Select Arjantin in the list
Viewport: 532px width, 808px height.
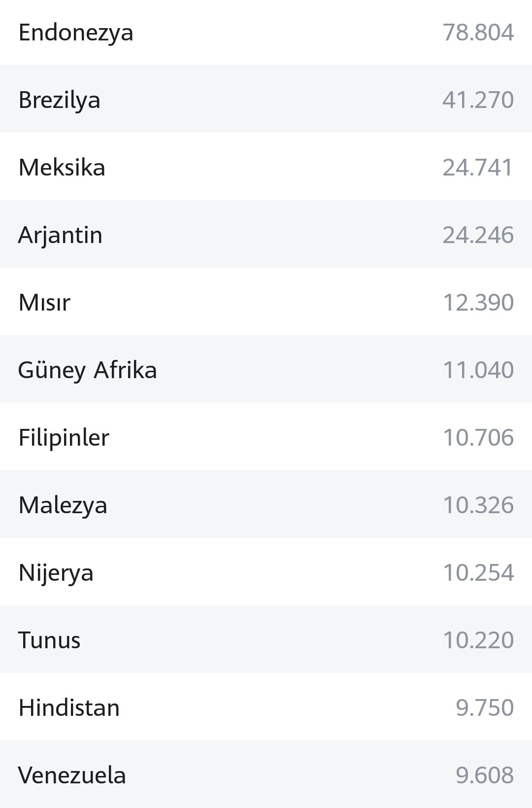[266, 234]
